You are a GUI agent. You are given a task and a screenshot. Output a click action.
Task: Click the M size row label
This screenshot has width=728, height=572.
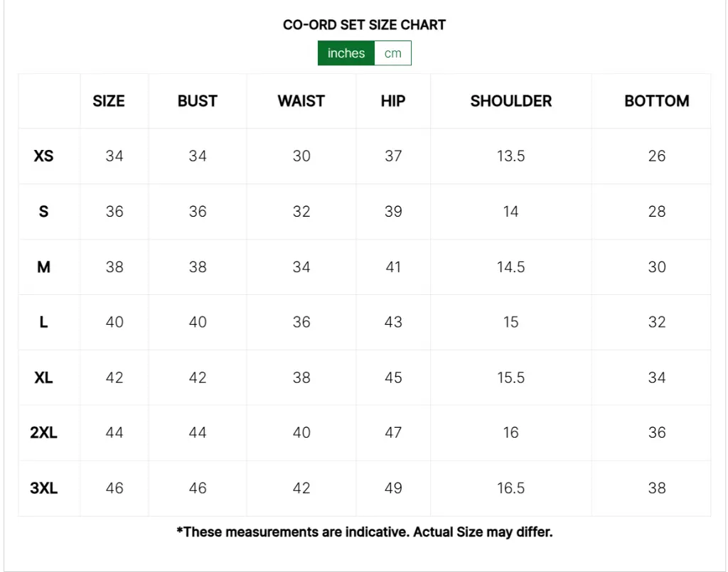tap(45, 266)
